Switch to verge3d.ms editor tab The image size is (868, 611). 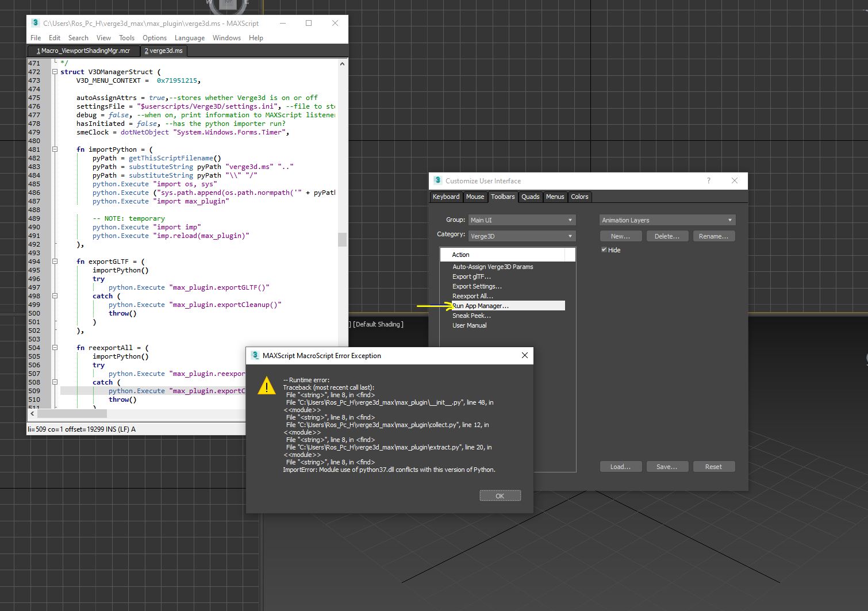click(163, 51)
